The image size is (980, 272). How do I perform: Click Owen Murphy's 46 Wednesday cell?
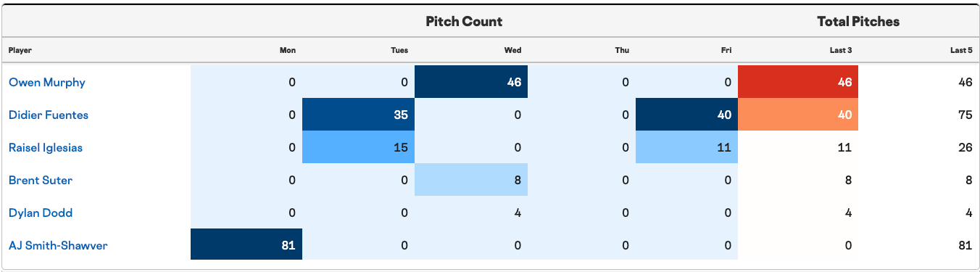click(x=471, y=82)
